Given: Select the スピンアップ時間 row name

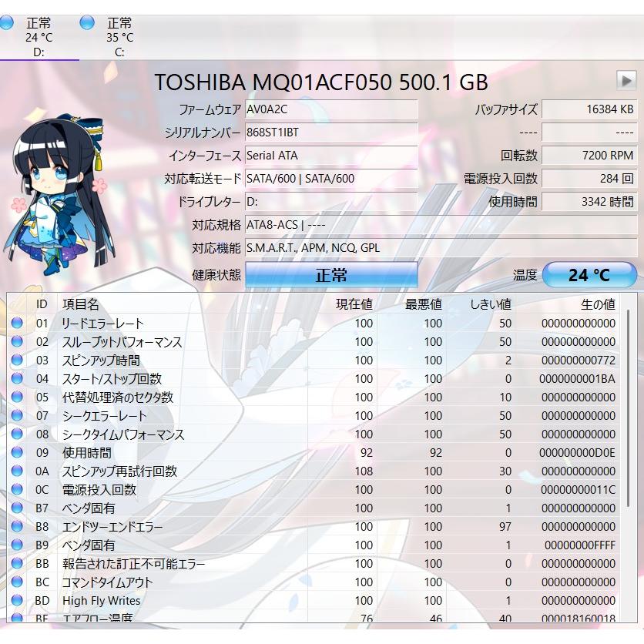Looking at the screenshot, I should pyautogui.click(x=101, y=361).
